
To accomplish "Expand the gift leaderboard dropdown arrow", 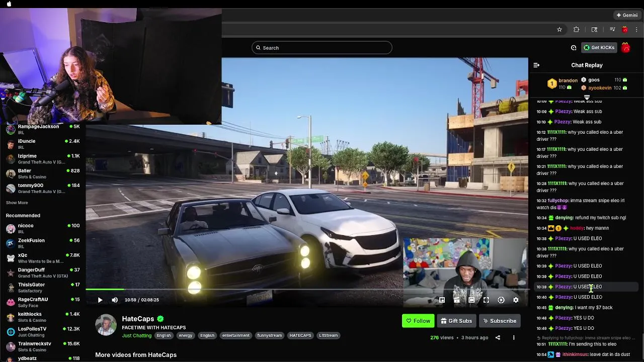I will pos(587,97).
